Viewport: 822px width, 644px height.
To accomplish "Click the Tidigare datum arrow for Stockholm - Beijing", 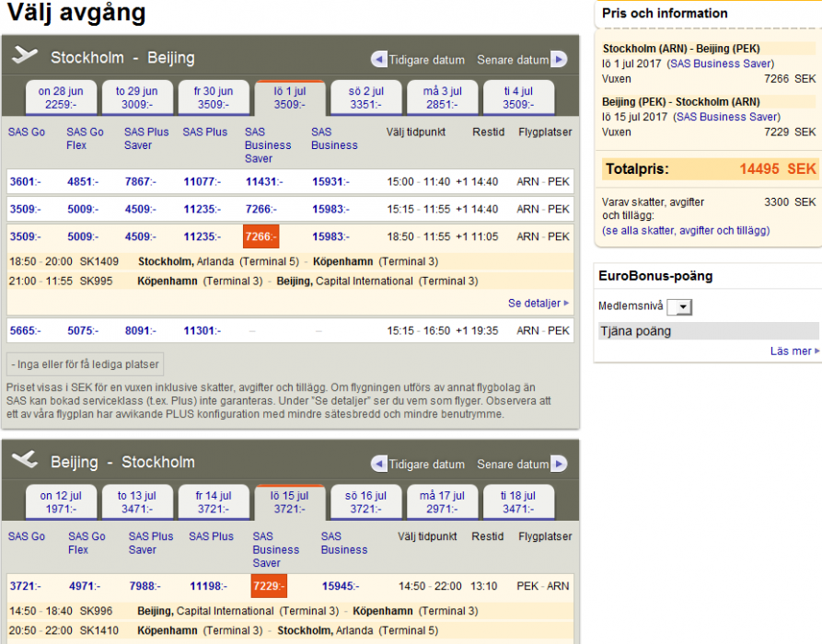I will 378,59.
